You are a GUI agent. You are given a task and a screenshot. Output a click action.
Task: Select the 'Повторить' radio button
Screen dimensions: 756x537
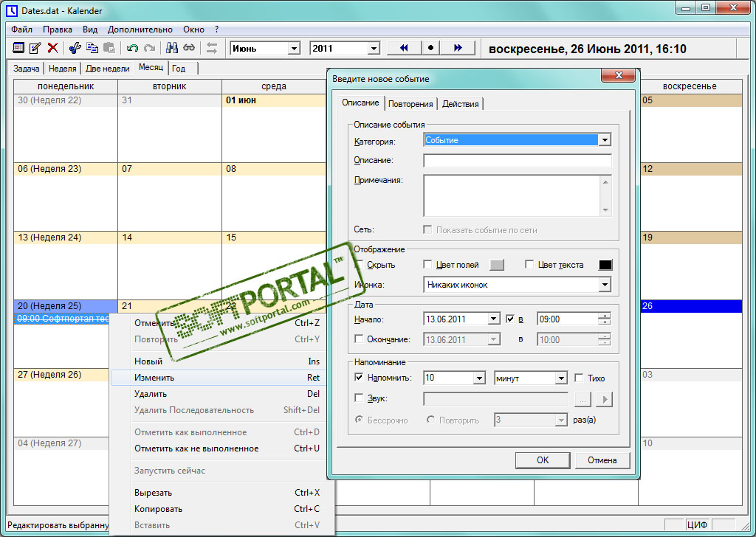click(430, 420)
